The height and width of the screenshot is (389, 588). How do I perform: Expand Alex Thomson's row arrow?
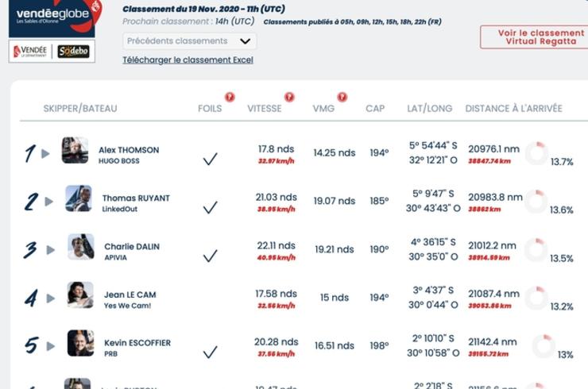(46, 154)
